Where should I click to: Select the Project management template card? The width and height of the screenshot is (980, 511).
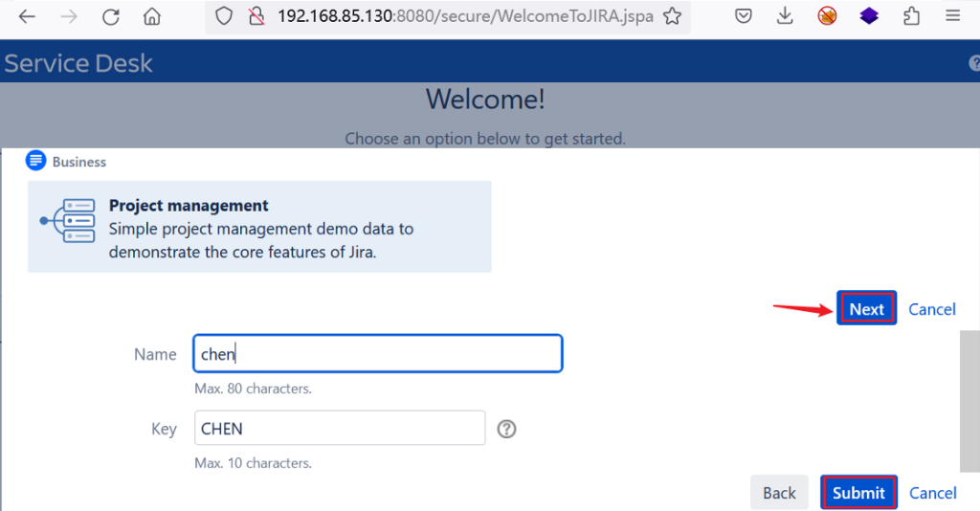pyautogui.click(x=259, y=227)
